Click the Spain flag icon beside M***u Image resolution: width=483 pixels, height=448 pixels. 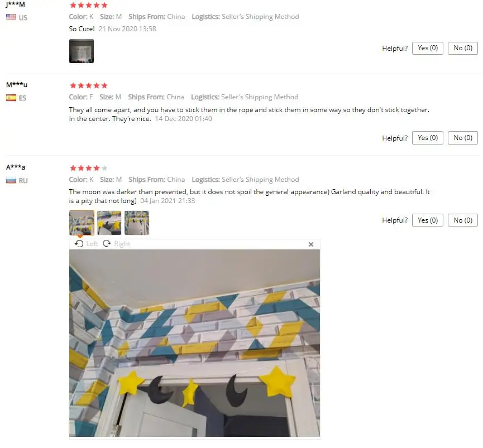[x=11, y=98]
